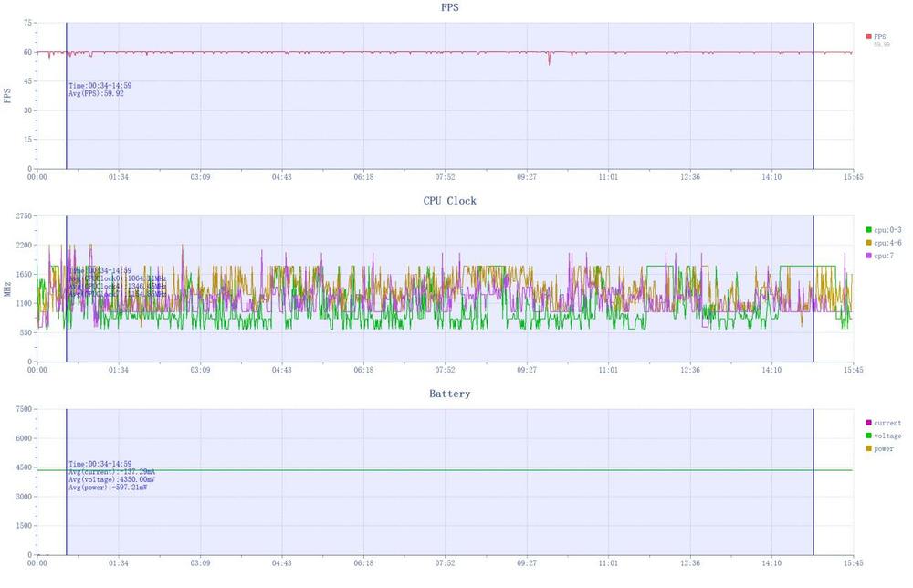Click the Avg(power) annotation in Battery chart
The image size is (913, 588).
click(108, 488)
